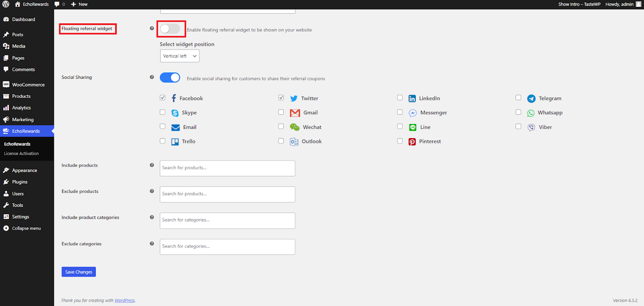Open the comments bubble in admin bar
The height and width of the screenshot is (306, 644).
pos(59,4)
